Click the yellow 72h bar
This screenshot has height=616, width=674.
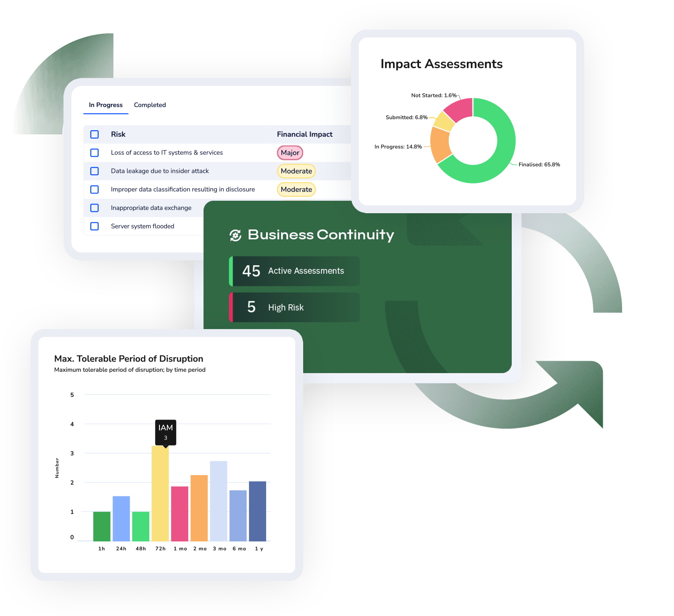pos(160,494)
